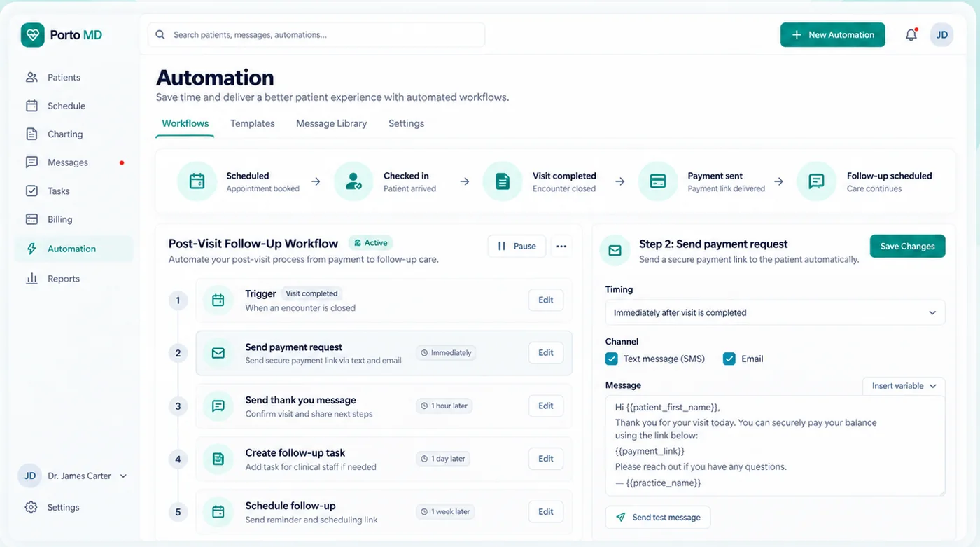Click the Checked in patient icon
This screenshot has width=980, height=547.
(353, 181)
